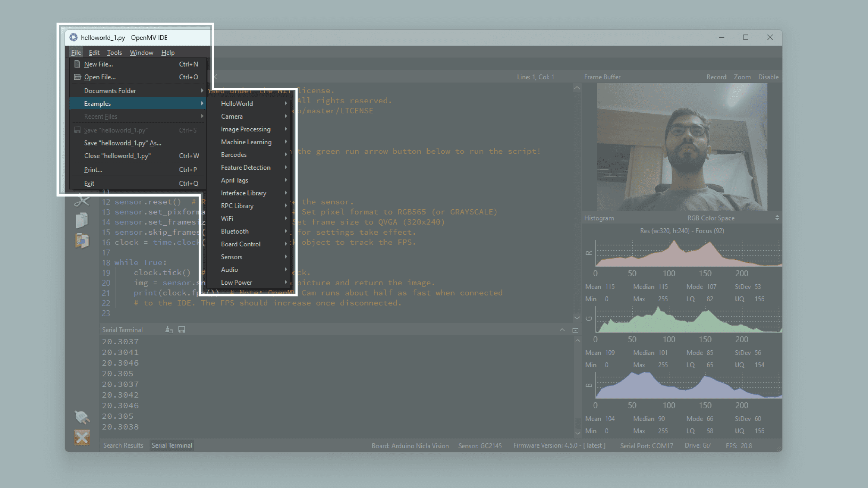868x488 pixels.
Task: Switch to the Search Results tab
Action: pyautogui.click(x=123, y=445)
